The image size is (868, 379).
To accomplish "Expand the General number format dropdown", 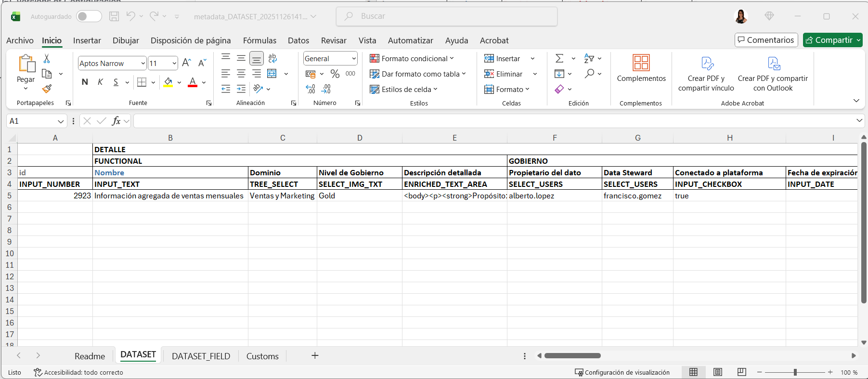I will tap(354, 59).
